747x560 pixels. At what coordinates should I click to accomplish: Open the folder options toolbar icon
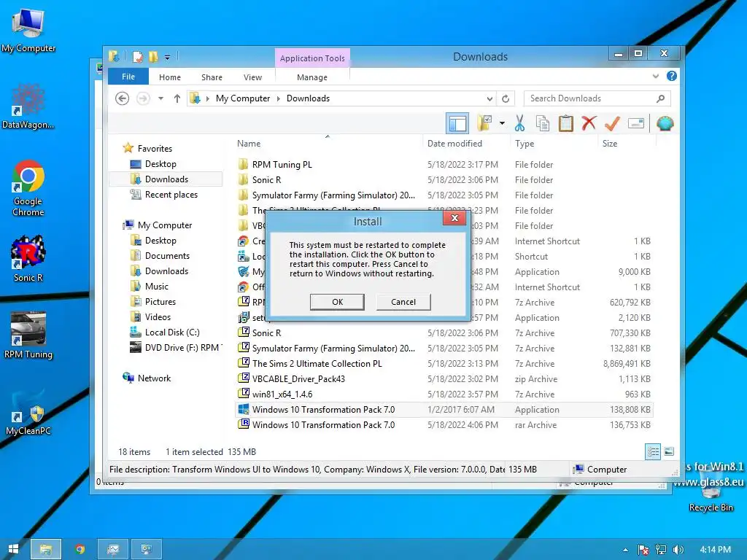tap(485, 123)
